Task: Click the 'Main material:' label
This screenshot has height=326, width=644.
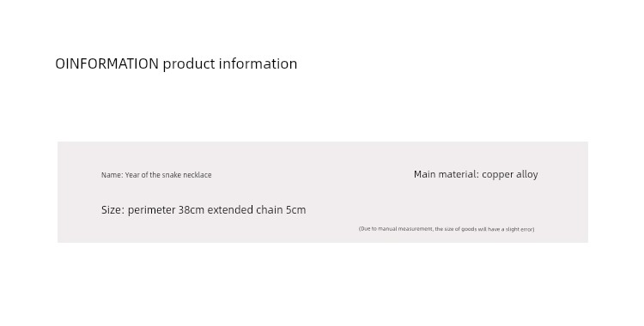Action: click(x=447, y=174)
